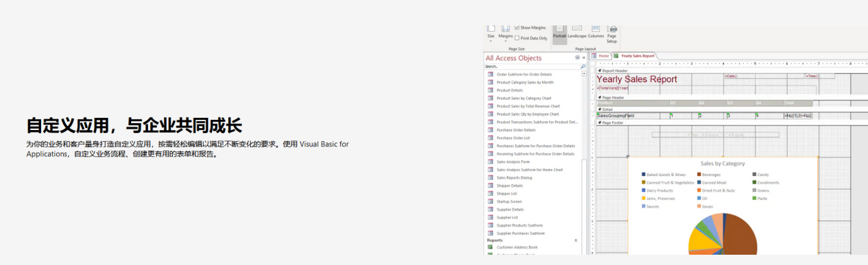Open the Supplier Details form
The image size is (868, 265).
(509, 210)
